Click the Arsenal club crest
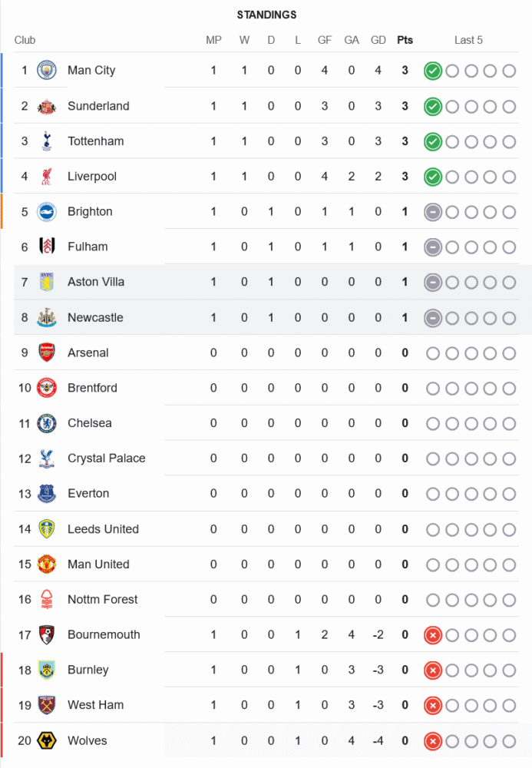532x768 pixels. (x=47, y=353)
